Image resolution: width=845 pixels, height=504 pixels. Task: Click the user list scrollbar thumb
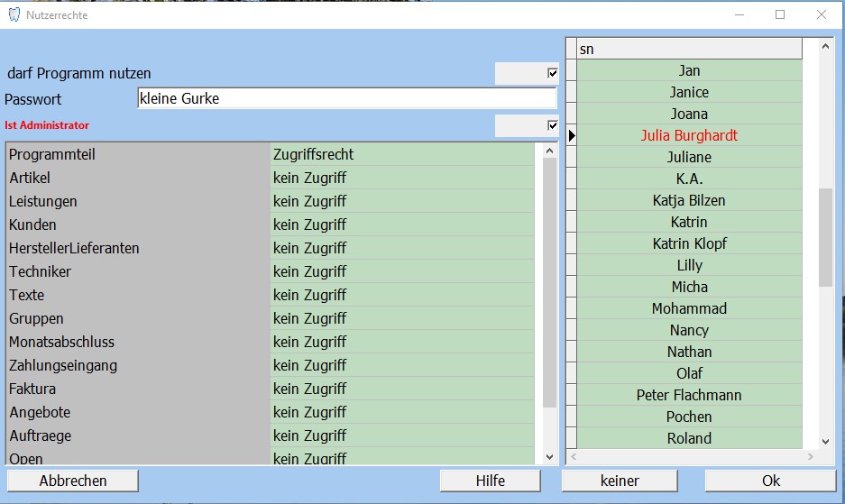click(825, 237)
